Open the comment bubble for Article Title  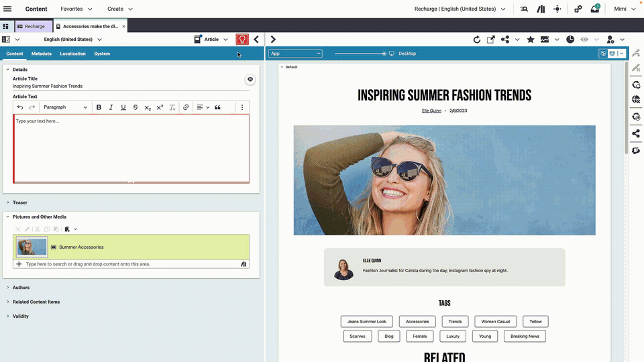point(250,79)
